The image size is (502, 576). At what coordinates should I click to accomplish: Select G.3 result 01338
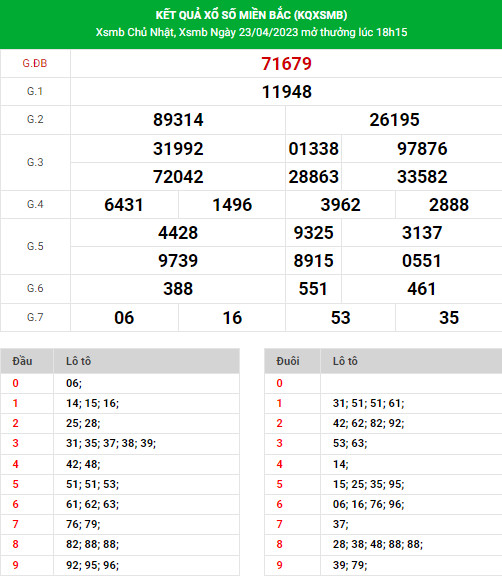[314, 149]
